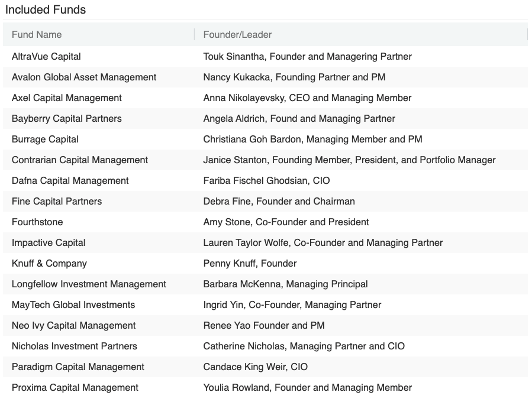Screen dimensions: 532x402
Task: Select Dafna Capital Management entry
Action: coord(70,181)
